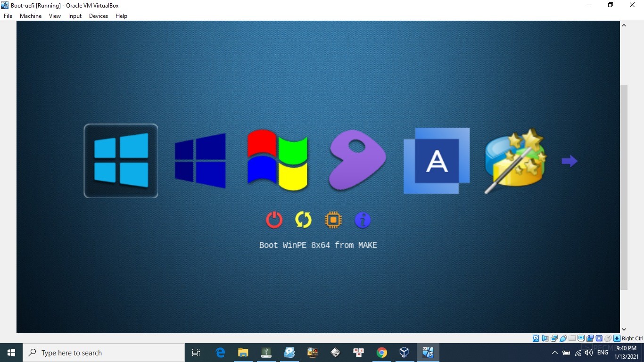Click the volume icon in the system tray
This screenshot has width=644, height=362.
point(588,353)
